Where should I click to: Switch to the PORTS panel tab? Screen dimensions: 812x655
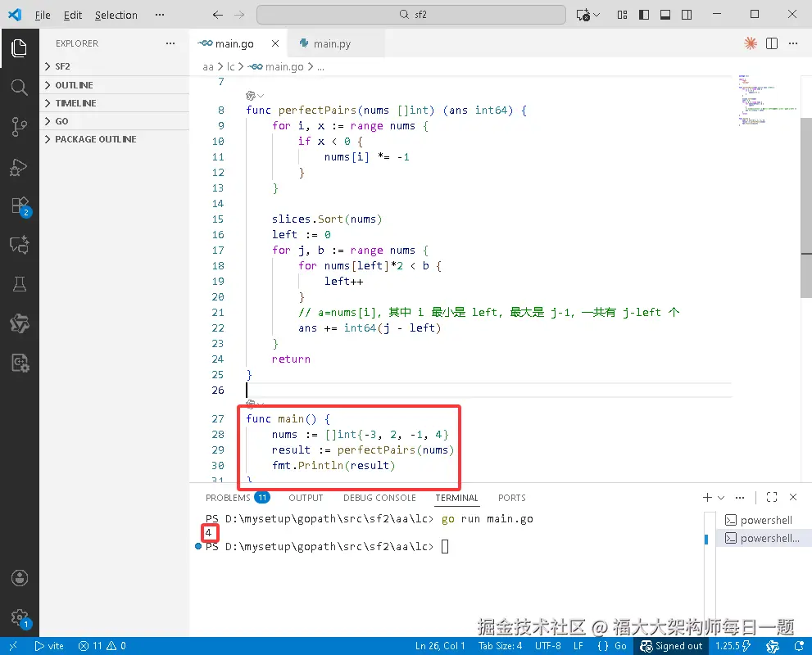coord(511,498)
